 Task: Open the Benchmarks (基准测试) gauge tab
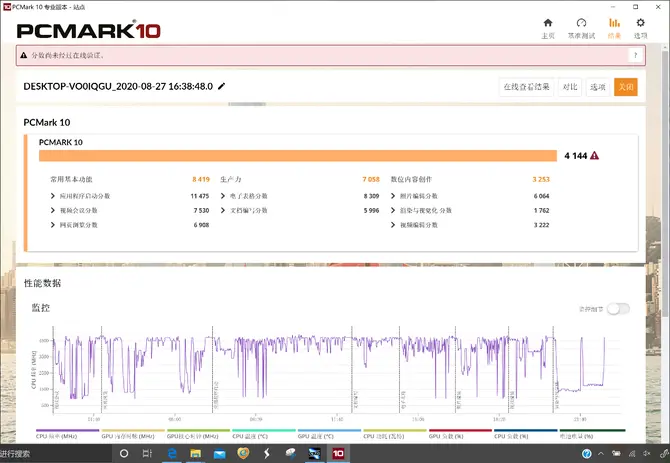[581, 29]
